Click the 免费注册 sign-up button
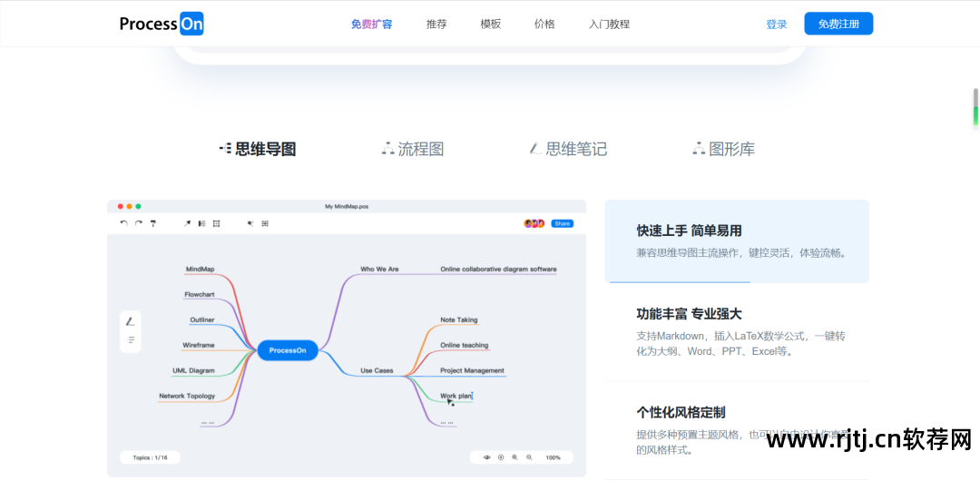This screenshot has height=481, width=980. point(838,24)
